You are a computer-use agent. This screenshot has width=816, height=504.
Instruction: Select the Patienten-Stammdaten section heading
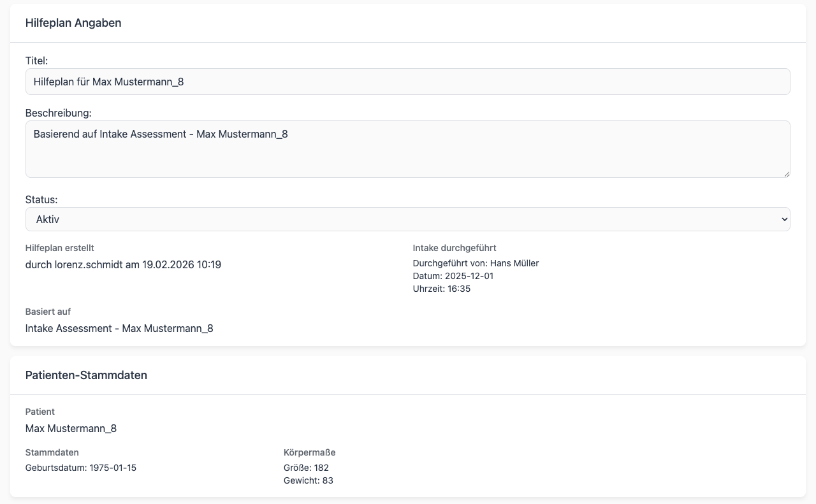[86, 375]
